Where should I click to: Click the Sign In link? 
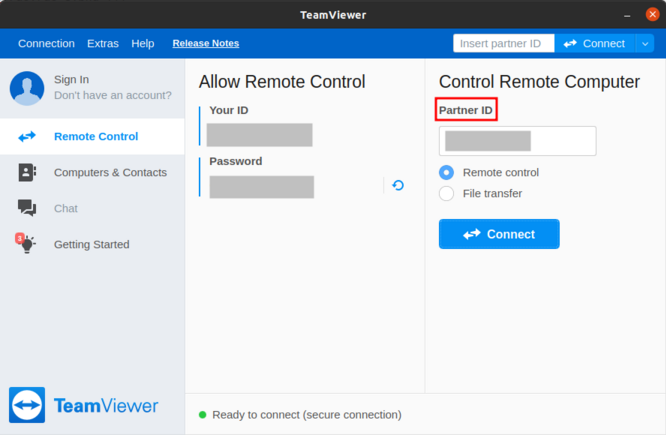pyautogui.click(x=71, y=79)
